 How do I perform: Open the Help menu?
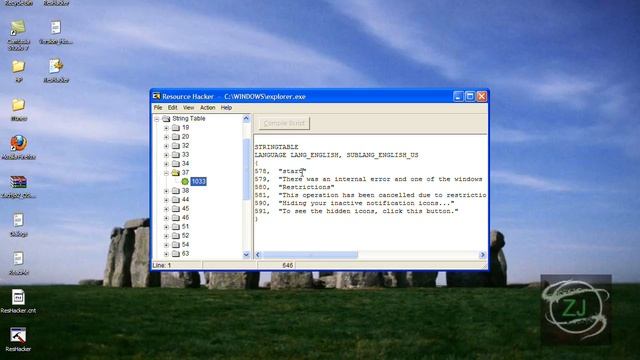226,108
